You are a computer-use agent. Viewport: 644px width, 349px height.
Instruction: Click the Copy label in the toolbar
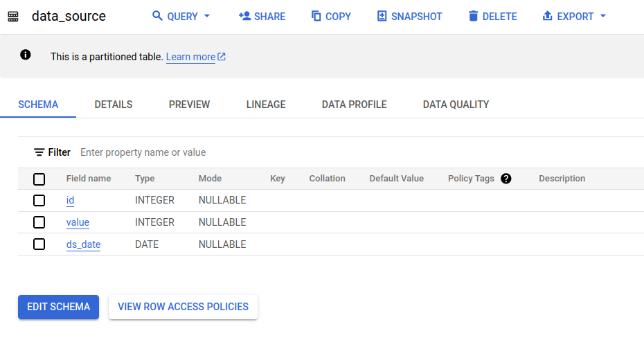(x=338, y=17)
